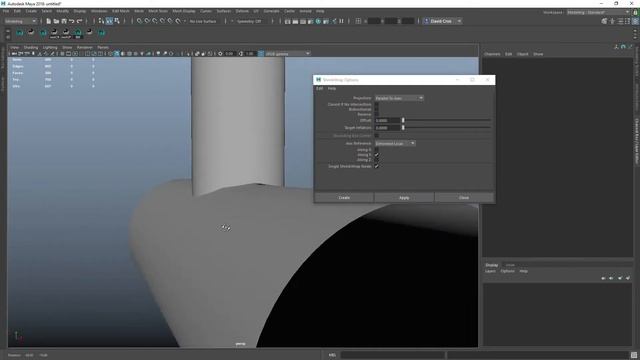Enable the Along Z checkbox

point(376,160)
